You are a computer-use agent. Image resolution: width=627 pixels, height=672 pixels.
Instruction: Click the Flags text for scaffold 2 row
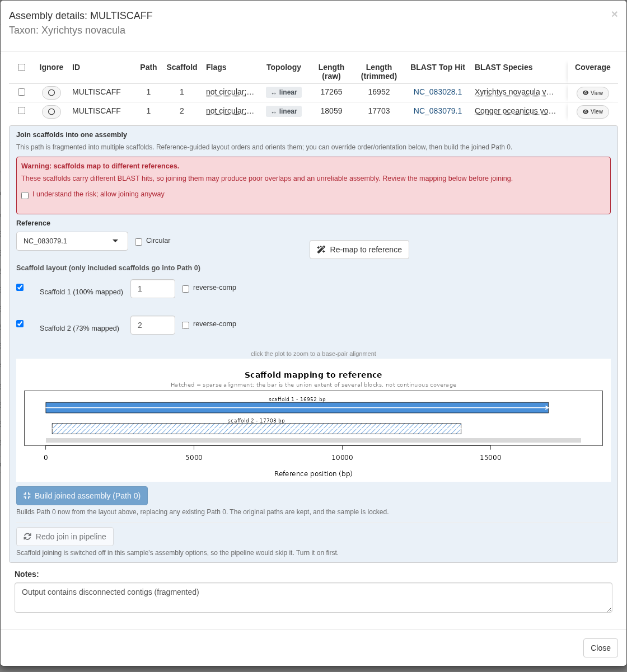(x=230, y=111)
